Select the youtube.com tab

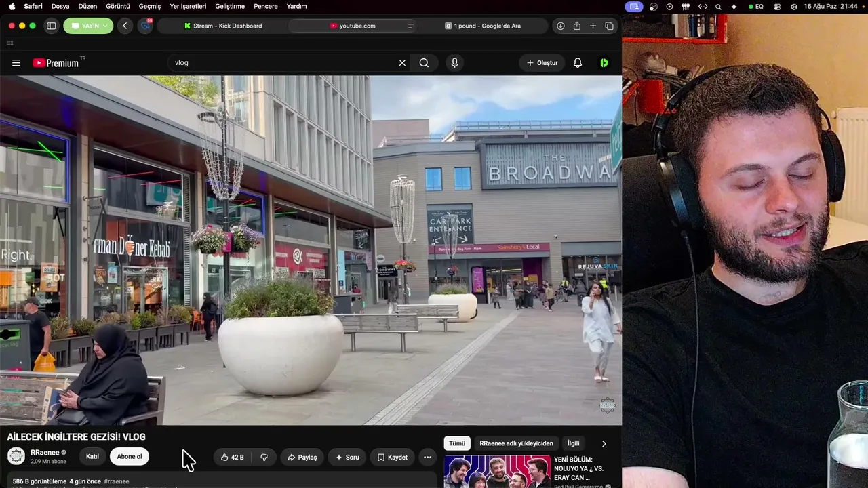point(353,26)
